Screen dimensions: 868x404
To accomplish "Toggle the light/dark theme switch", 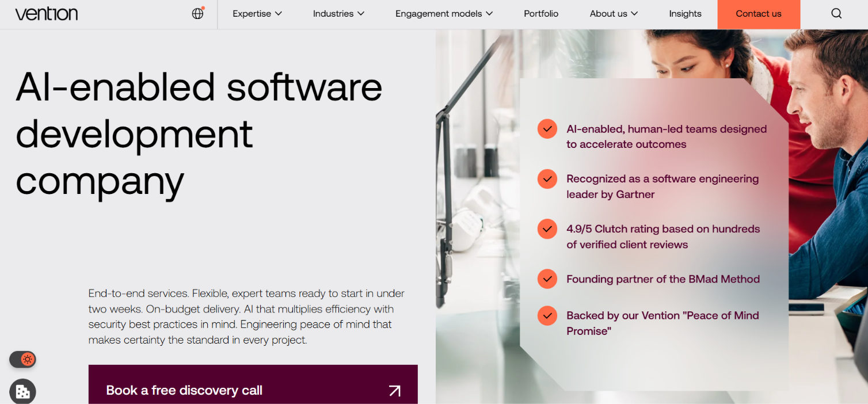I will [22, 360].
